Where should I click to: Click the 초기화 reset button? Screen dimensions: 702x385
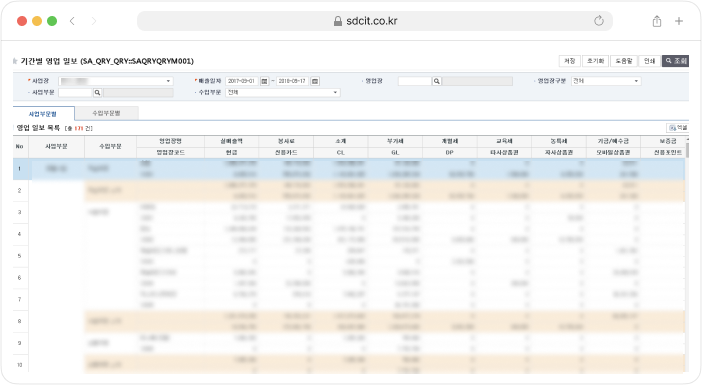pyautogui.click(x=595, y=61)
